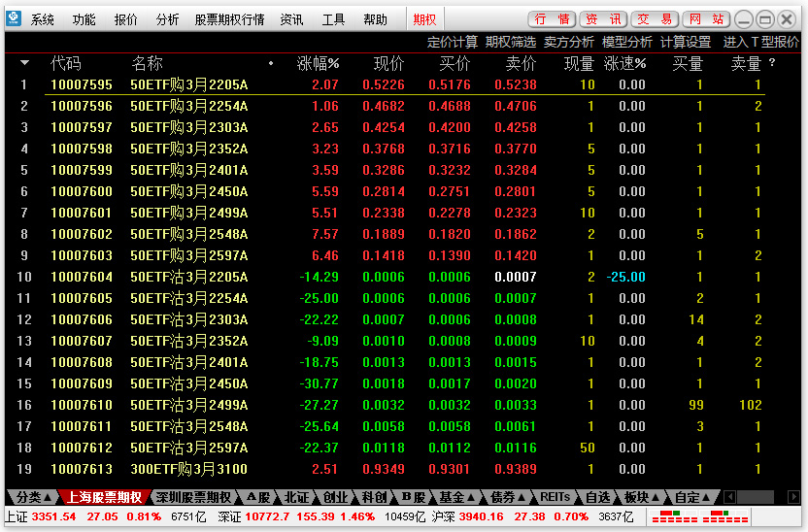The image size is (808, 532).
Task: Select row 50ETF购3月2548A
Action: (x=405, y=234)
